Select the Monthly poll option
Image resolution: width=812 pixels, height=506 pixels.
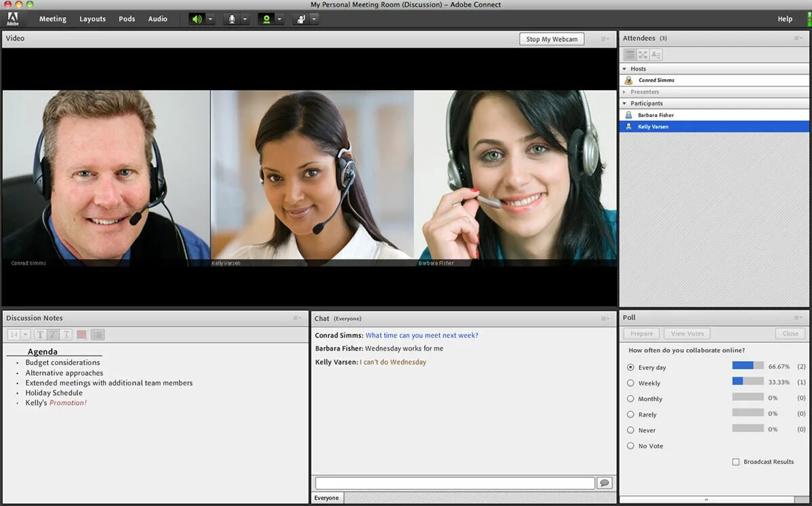630,398
